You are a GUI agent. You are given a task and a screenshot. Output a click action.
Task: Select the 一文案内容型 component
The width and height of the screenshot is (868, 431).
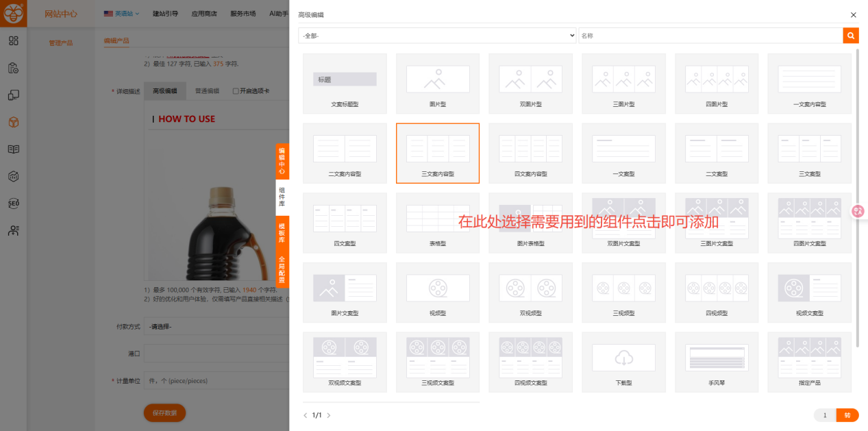pos(810,84)
